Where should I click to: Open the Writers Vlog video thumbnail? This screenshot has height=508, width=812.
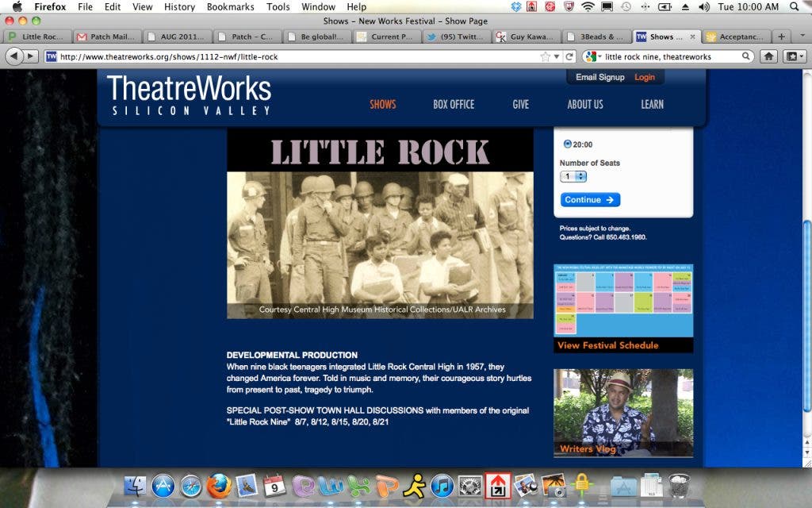623,413
